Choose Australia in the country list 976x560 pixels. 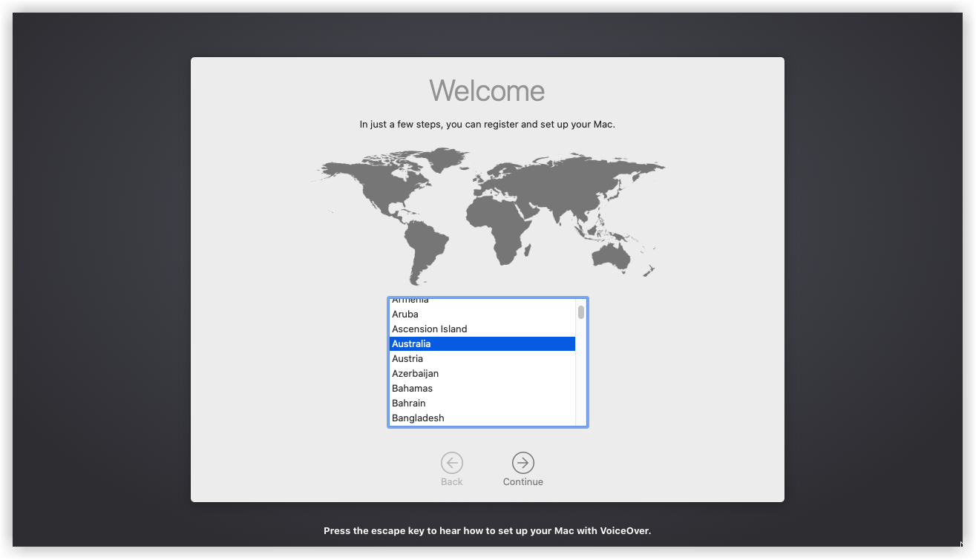482,344
